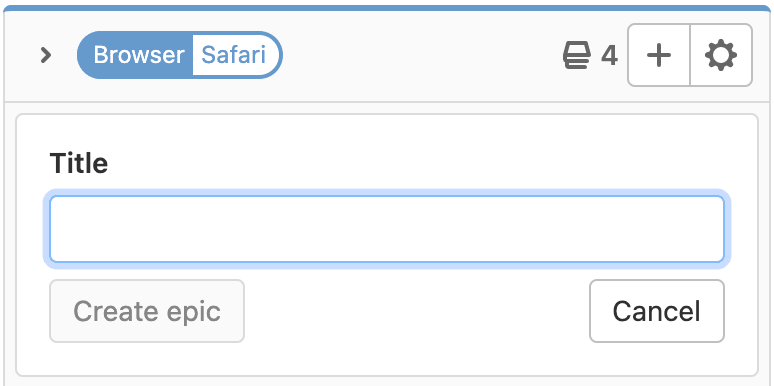Select the number 4 epic count
Image resolution: width=774 pixels, height=386 pixels.
pyautogui.click(x=609, y=55)
